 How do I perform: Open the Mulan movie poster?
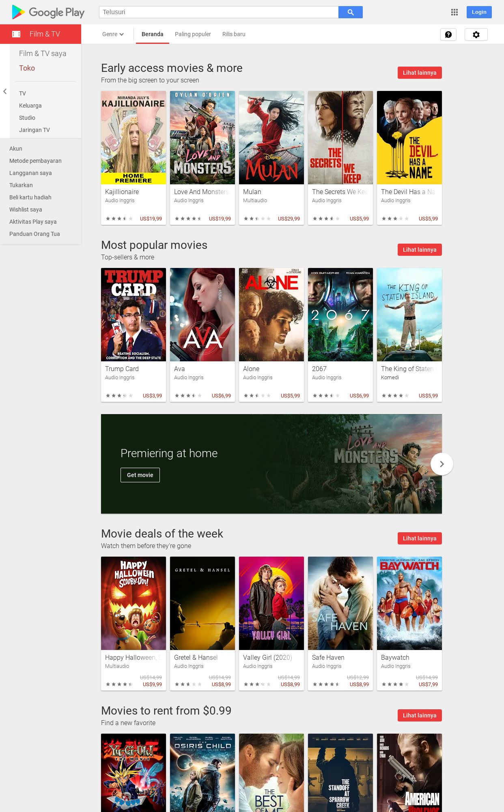271,138
